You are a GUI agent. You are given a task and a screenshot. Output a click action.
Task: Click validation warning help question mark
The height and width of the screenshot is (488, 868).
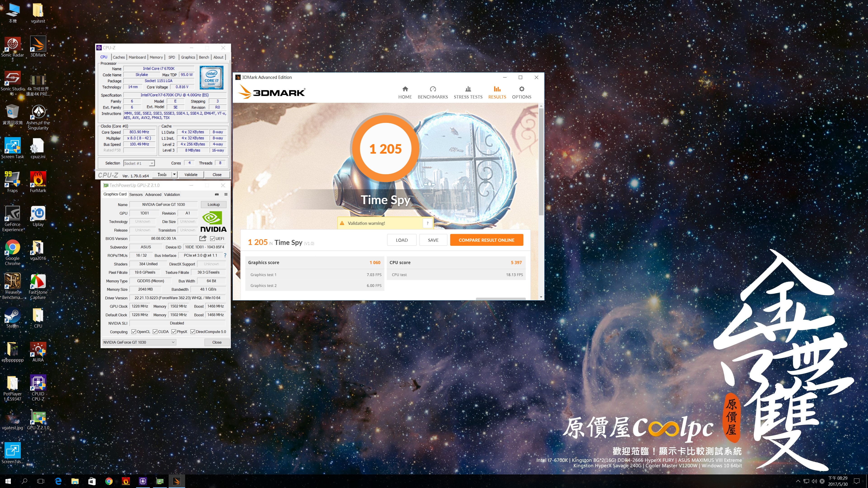(x=427, y=223)
